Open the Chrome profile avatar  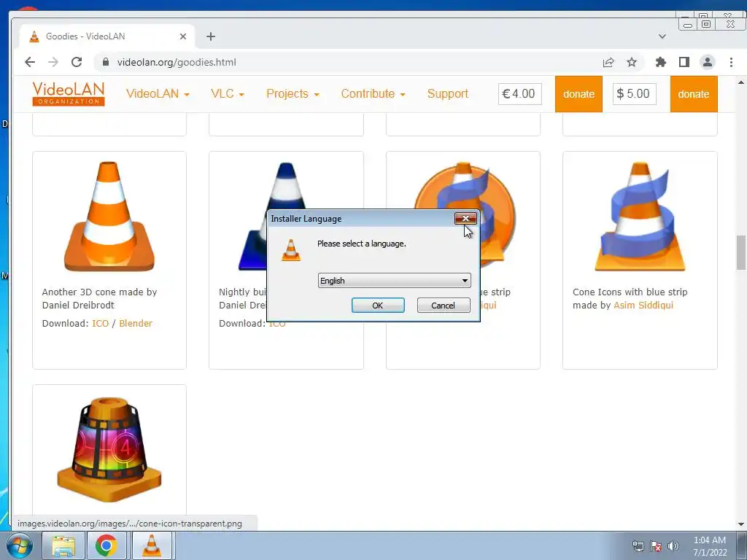708,62
